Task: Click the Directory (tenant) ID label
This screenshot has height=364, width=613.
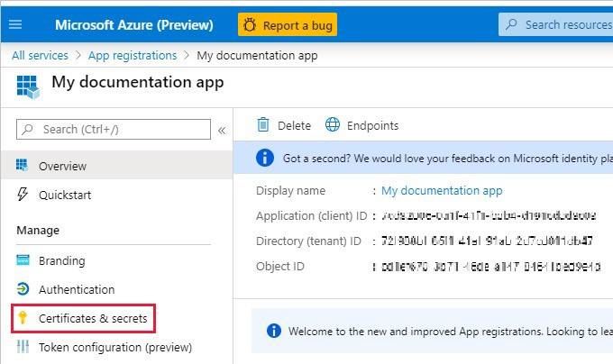Action: click(x=308, y=241)
